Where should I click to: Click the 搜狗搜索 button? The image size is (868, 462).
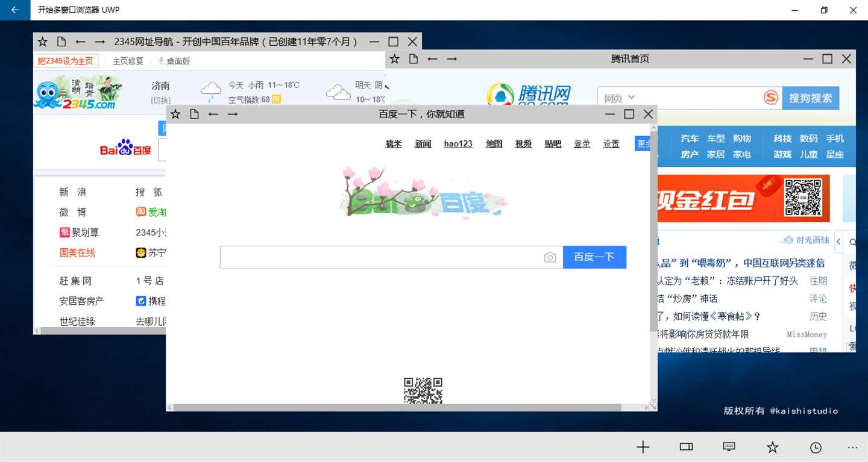pyautogui.click(x=810, y=98)
